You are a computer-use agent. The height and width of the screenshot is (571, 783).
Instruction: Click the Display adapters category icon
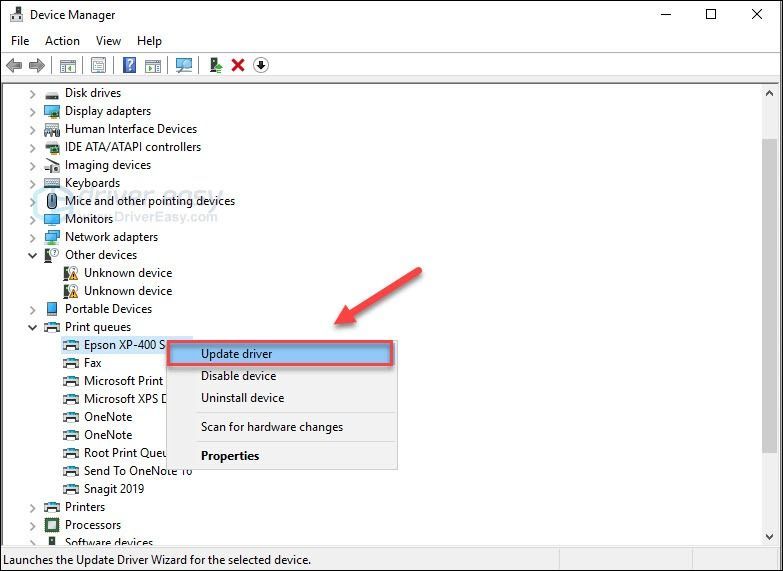(52, 111)
